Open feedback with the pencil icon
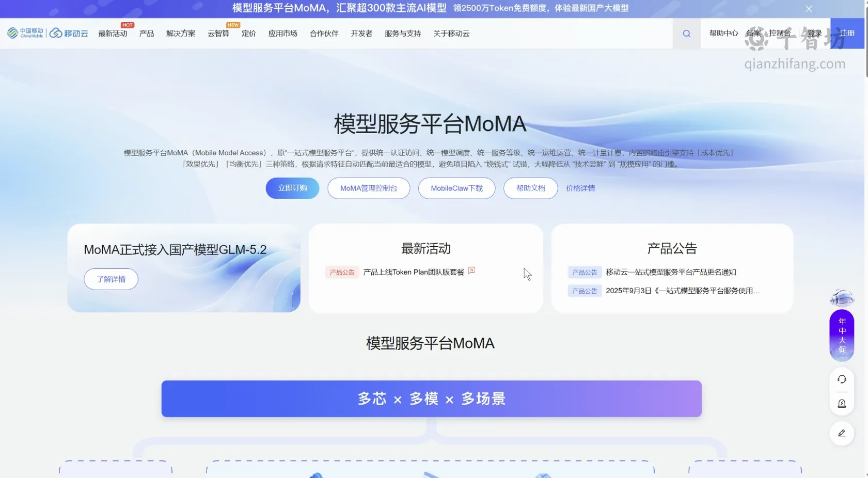Image resolution: width=868 pixels, height=478 pixels. coord(842,434)
